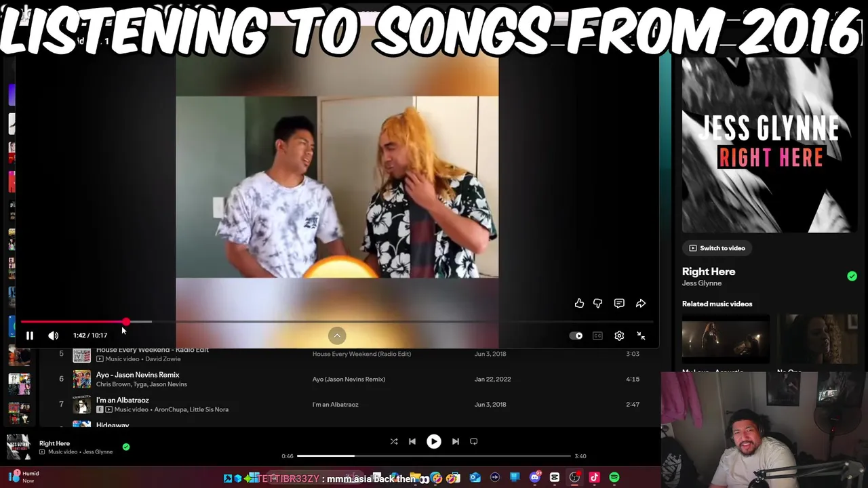Toggle shuffle in Spotify player
868x488 pixels.
[394, 441]
